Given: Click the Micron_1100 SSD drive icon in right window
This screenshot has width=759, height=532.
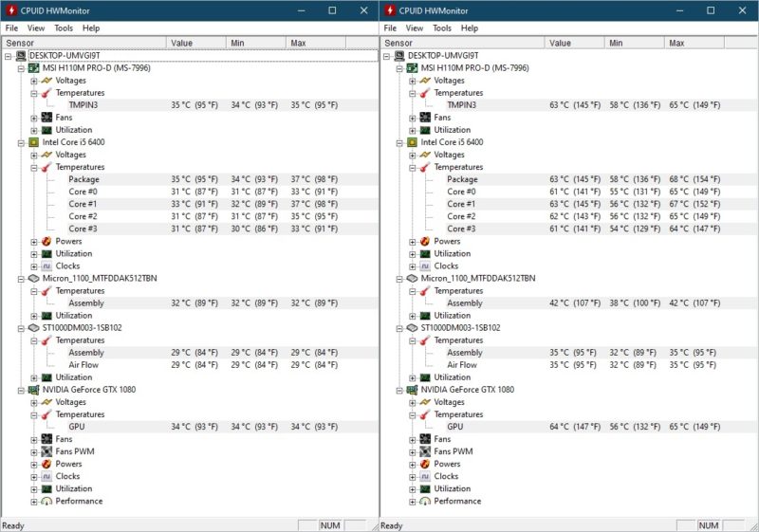Looking at the screenshot, I should (x=413, y=279).
